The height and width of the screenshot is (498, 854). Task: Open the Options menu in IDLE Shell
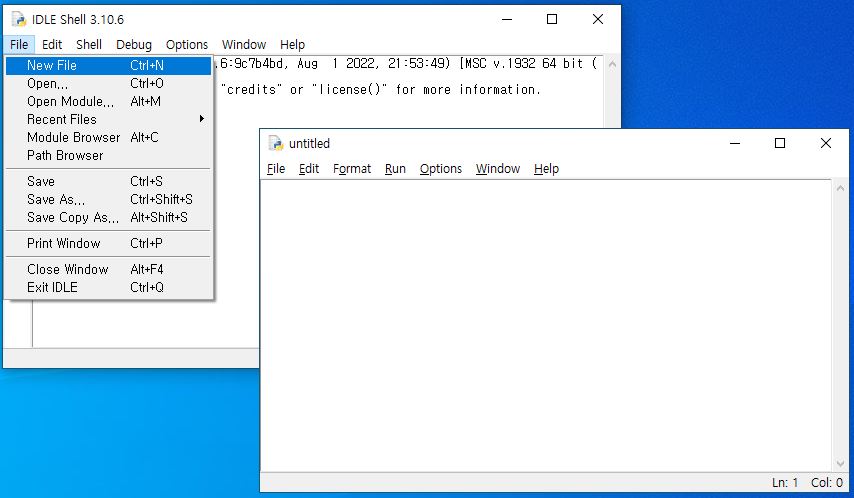tap(187, 45)
